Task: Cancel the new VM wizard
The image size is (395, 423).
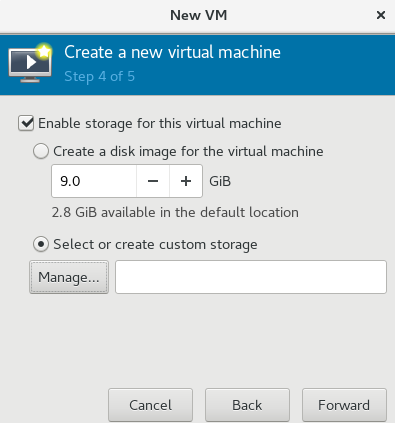Action: pos(150,405)
